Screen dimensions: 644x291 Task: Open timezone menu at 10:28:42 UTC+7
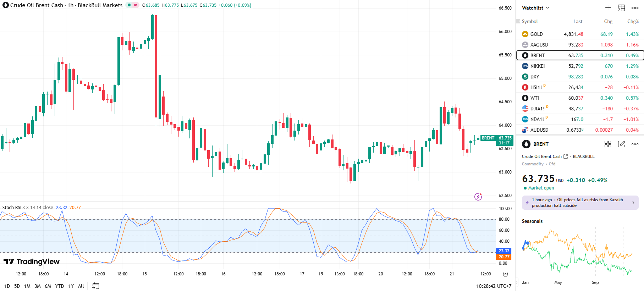pos(494,286)
